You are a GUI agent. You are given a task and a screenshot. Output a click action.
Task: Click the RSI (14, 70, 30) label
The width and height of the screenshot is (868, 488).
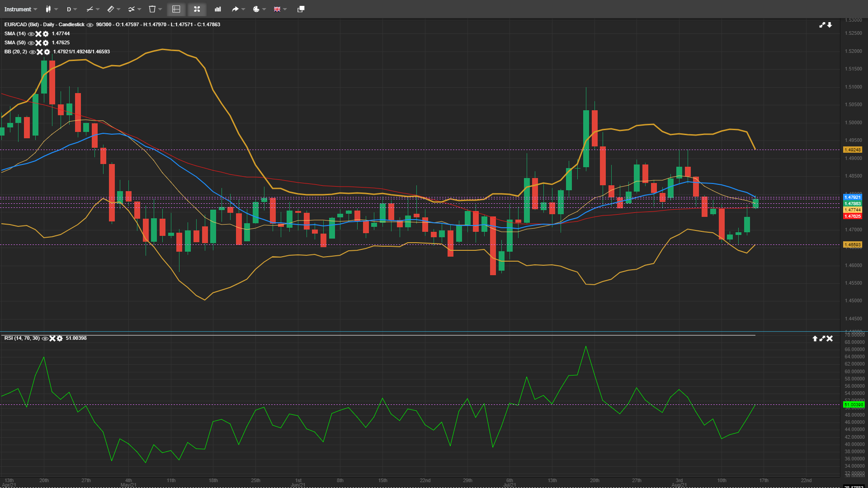(22, 338)
